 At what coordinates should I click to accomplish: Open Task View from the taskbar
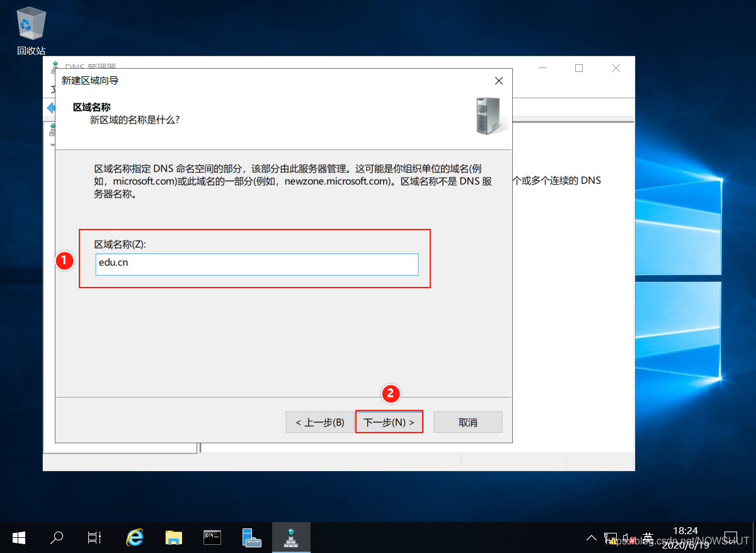pyautogui.click(x=94, y=537)
